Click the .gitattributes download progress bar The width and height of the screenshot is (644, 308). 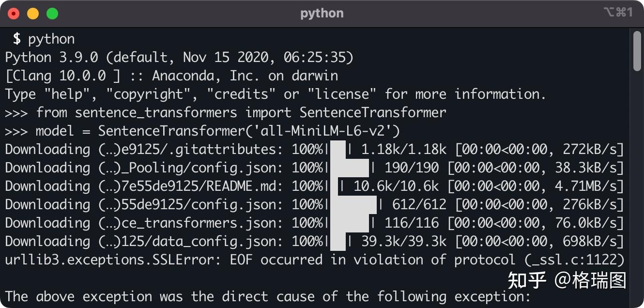338,149
